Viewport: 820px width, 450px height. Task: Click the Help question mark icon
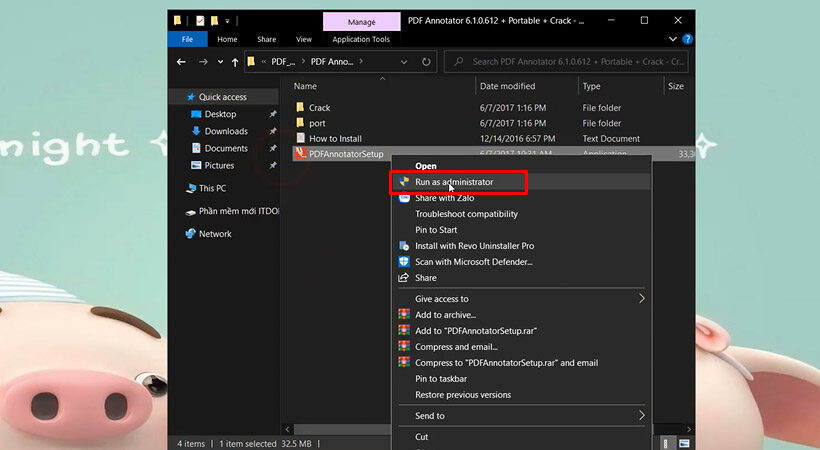click(x=688, y=39)
